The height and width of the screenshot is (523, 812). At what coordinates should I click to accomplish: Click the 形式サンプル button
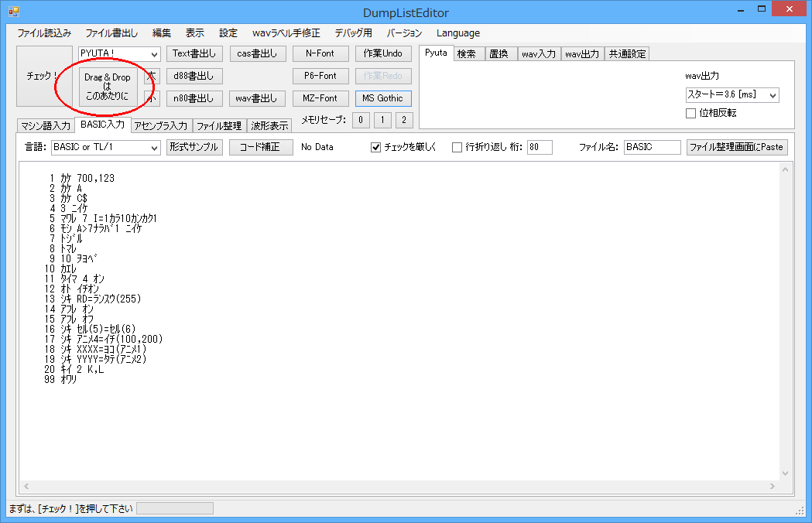[x=195, y=147]
